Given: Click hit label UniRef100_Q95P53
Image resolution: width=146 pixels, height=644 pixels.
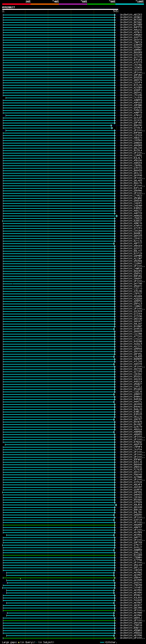Looking at the screenshot, I should pos(131,301).
